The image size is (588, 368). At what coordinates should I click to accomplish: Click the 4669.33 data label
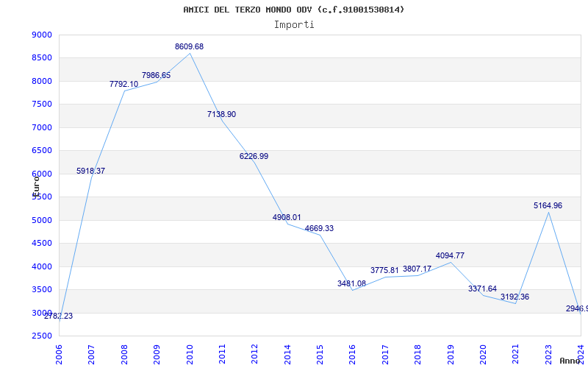[x=319, y=229]
